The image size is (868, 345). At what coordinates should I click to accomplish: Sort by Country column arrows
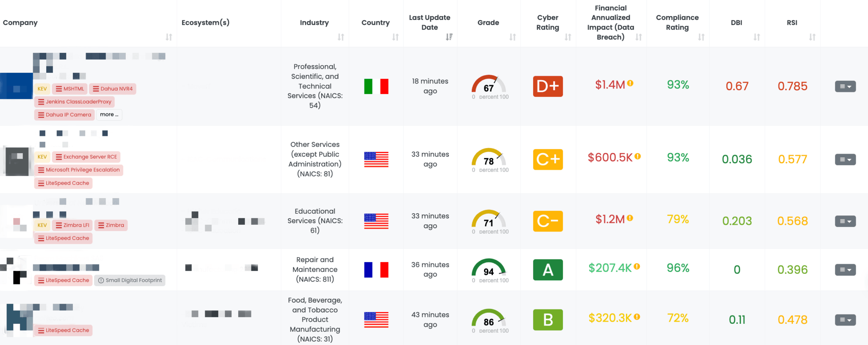[395, 37]
